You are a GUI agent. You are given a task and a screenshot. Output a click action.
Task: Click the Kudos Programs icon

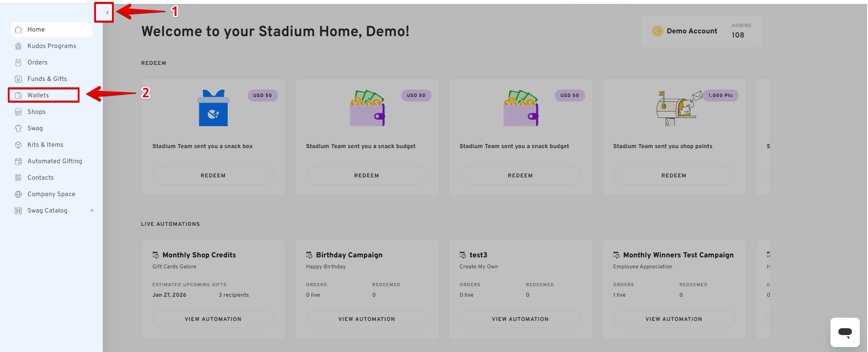click(18, 46)
